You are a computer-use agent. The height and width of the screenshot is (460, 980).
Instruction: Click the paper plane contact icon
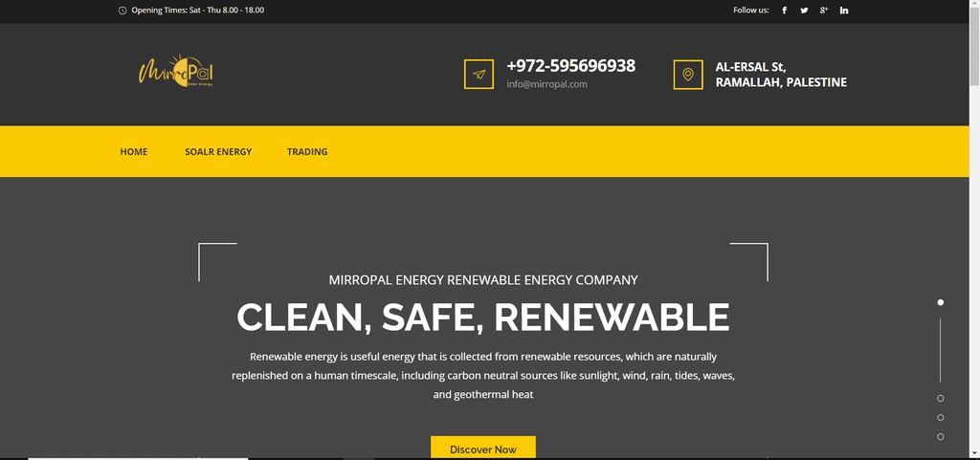(479, 75)
